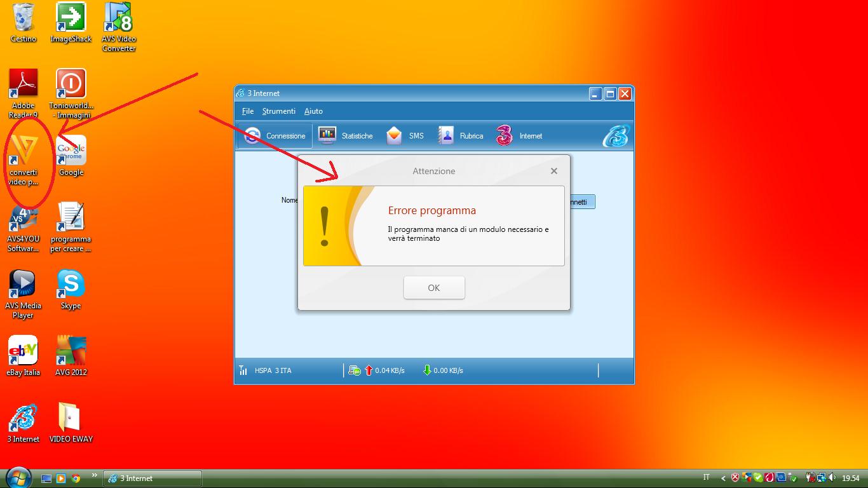Open Adobe Reader 9 desktop shortcut
Screen dimensions: 868x488
click(x=24, y=94)
